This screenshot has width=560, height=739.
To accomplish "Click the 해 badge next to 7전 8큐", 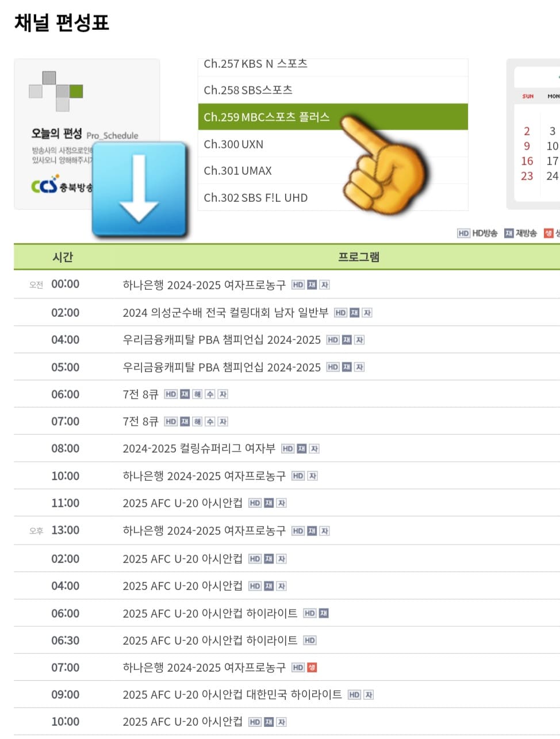I will click(198, 395).
